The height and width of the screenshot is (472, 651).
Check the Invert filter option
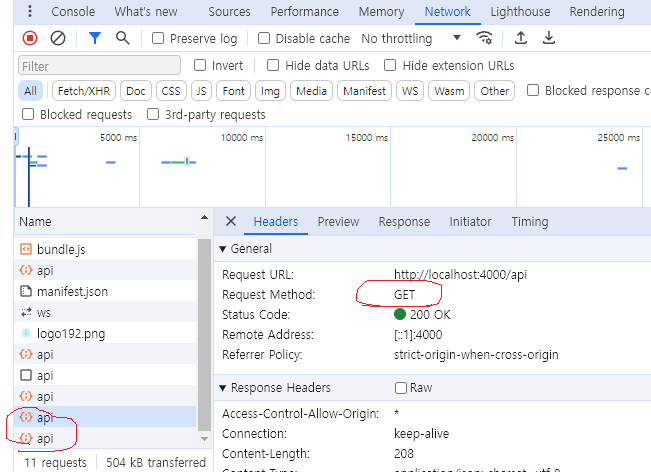[x=200, y=65]
